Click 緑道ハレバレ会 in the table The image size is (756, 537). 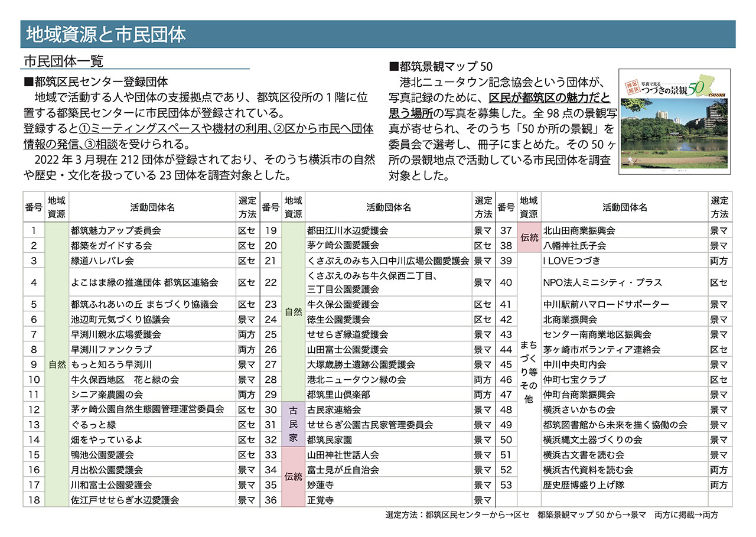(102, 261)
